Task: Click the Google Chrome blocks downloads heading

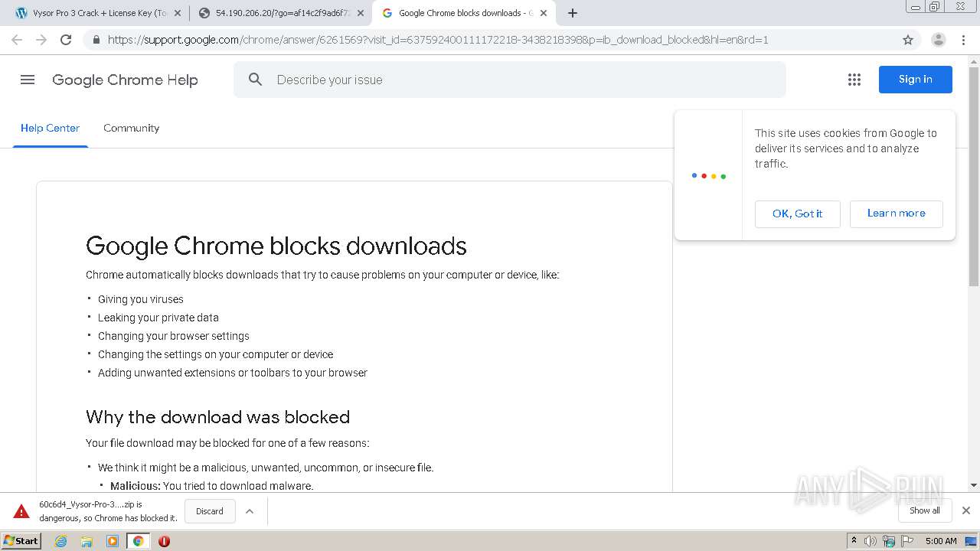Action: (x=276, y=246)
